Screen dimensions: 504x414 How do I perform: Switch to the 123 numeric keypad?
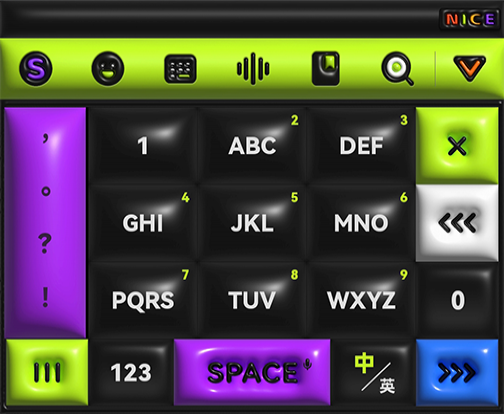click(131, 372)
